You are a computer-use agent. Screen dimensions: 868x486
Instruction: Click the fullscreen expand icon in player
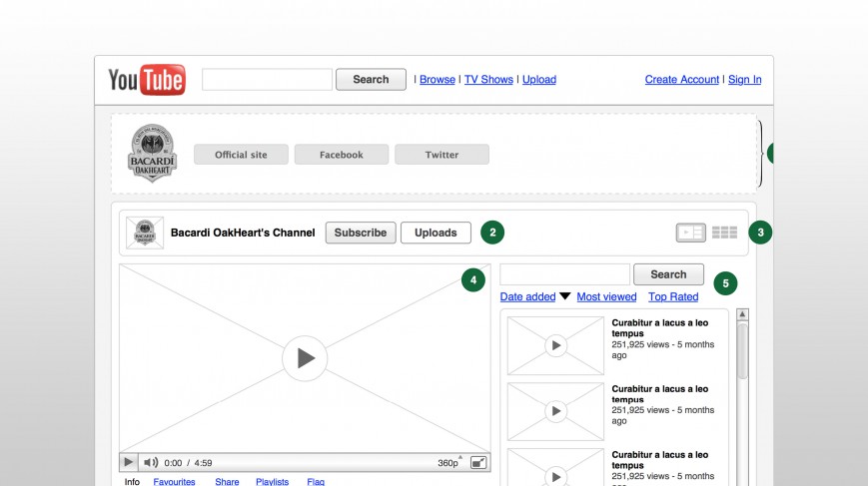pos(478,463)
